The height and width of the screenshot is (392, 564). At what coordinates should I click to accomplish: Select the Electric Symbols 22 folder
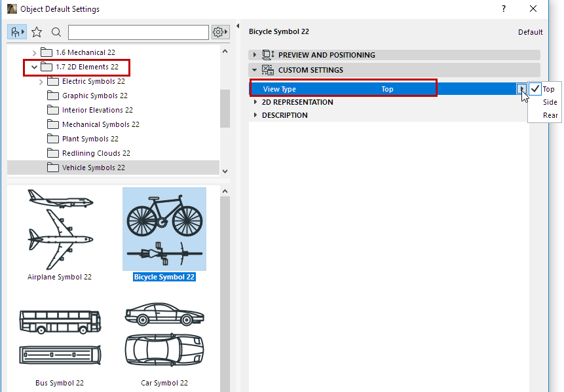[x=94, y=81]
